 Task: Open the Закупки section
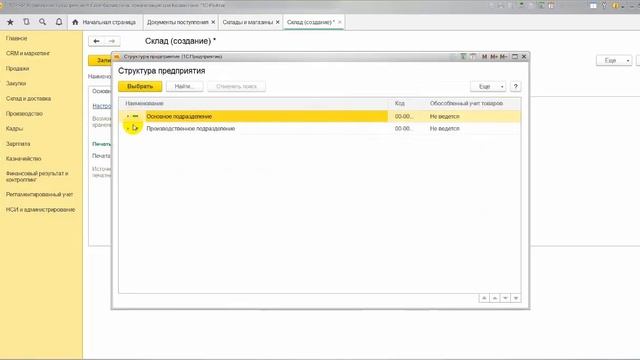[16, 83]
